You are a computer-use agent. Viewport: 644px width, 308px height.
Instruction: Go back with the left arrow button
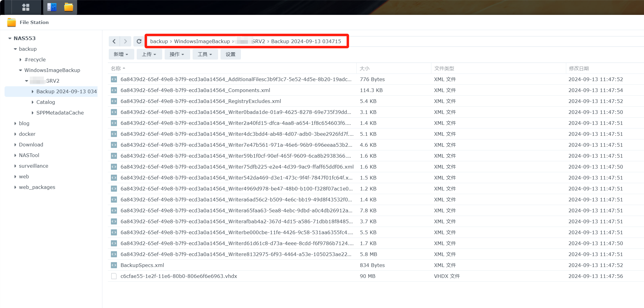tap(114, 41)
